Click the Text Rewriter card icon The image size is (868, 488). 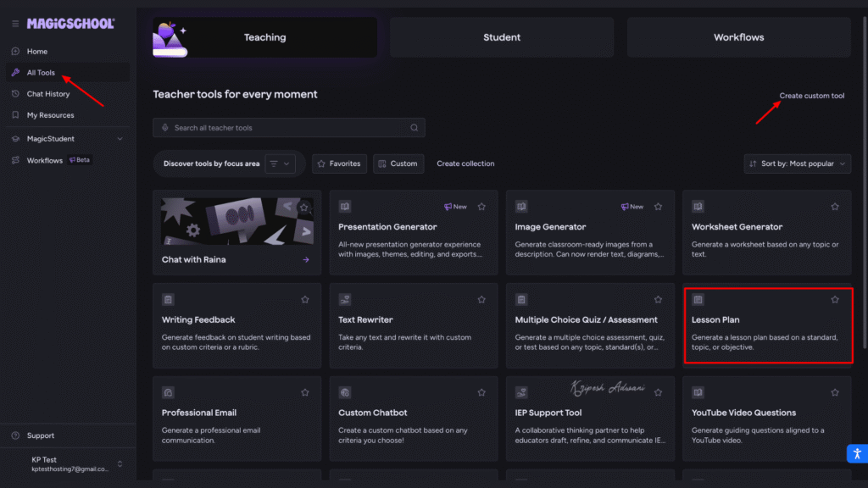[x=345, y=299]
